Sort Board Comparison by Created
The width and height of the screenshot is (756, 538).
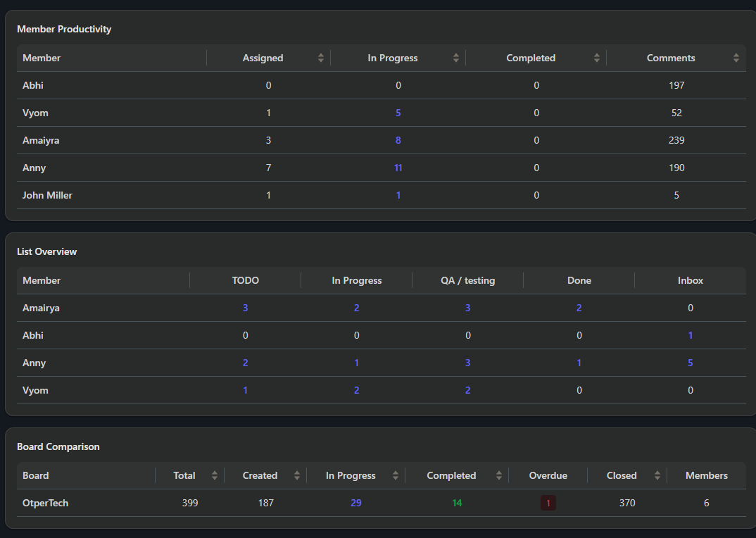point(296,475)
